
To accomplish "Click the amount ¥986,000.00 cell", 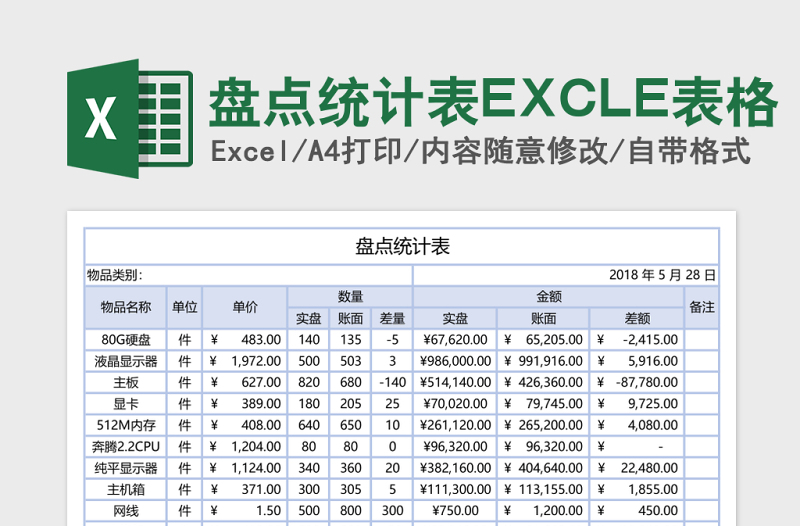I will coord(455,361).
